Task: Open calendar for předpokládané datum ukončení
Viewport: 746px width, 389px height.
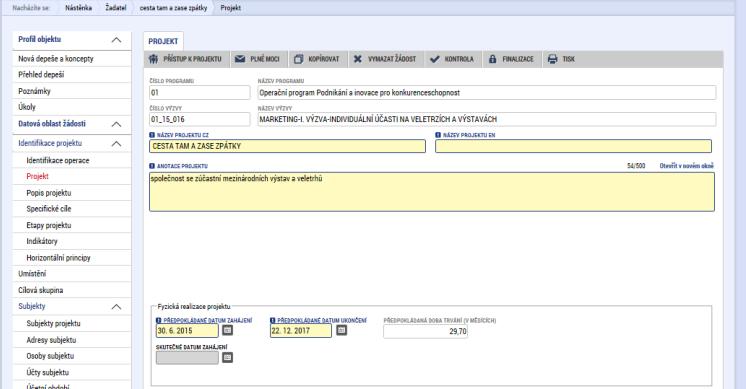Action: pos(342,330)
